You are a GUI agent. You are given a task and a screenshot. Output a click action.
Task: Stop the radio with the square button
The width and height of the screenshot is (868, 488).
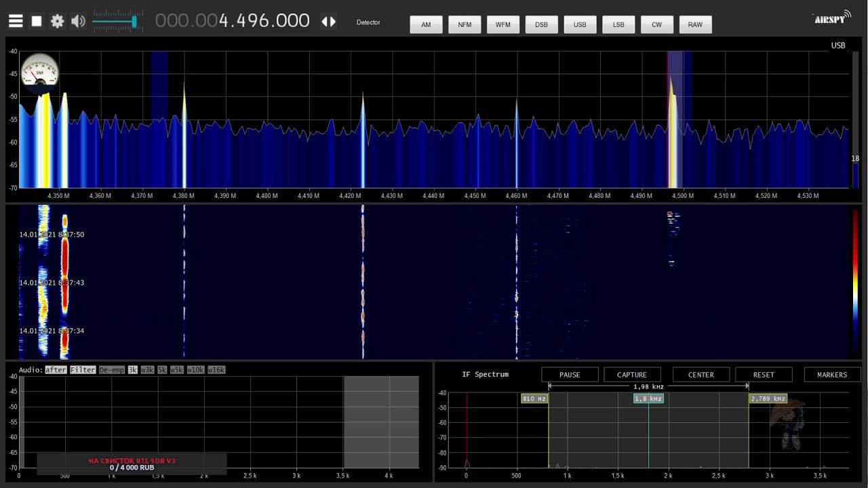(37, 22)
